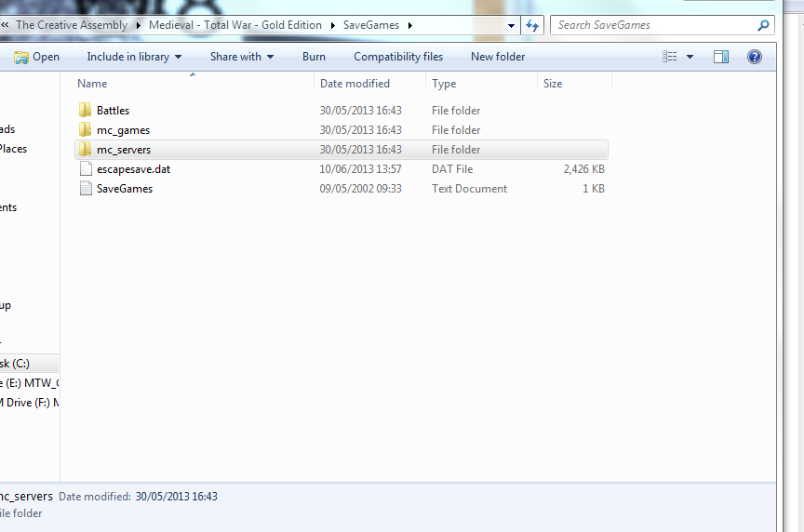Open address bar history dropdown arrow

(511, 26)
